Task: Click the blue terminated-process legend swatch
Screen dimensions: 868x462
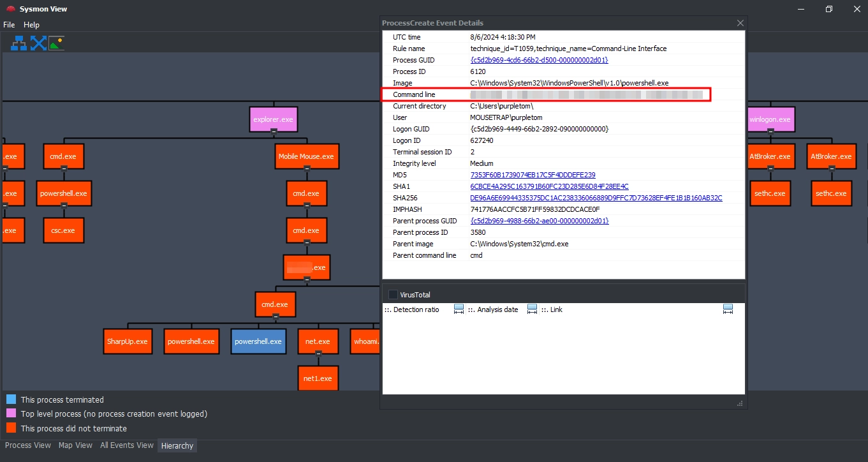Action: [11, 399]
